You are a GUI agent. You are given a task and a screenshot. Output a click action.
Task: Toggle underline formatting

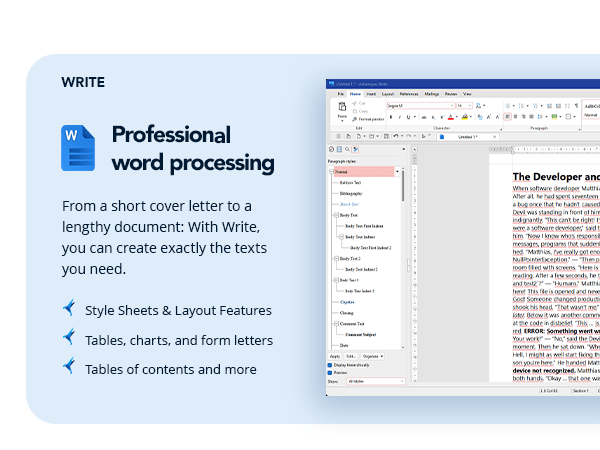tap(408, 117)
